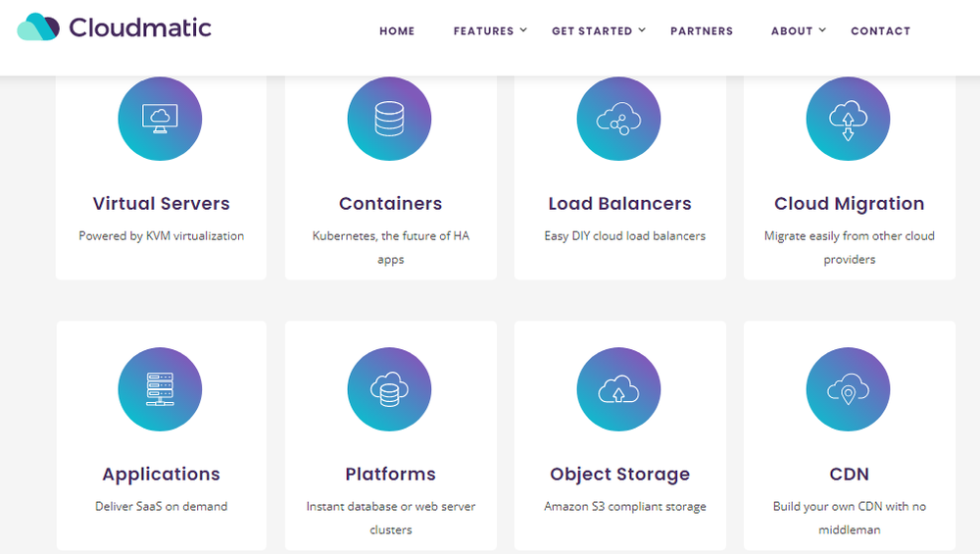Click 'Build your own CDN with no middleman' text
The width and height of the screenshot is (980, 554).
(x=850, y=518)
